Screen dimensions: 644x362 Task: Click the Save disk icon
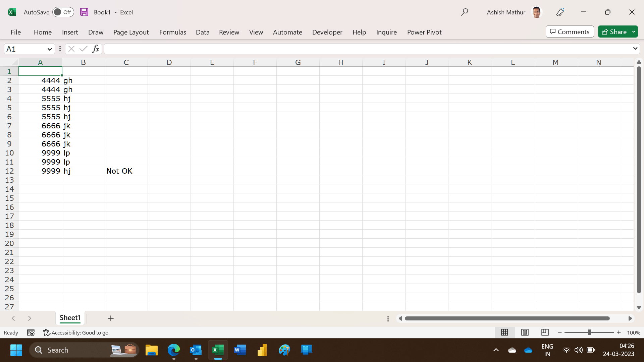(x=84, y=12)
